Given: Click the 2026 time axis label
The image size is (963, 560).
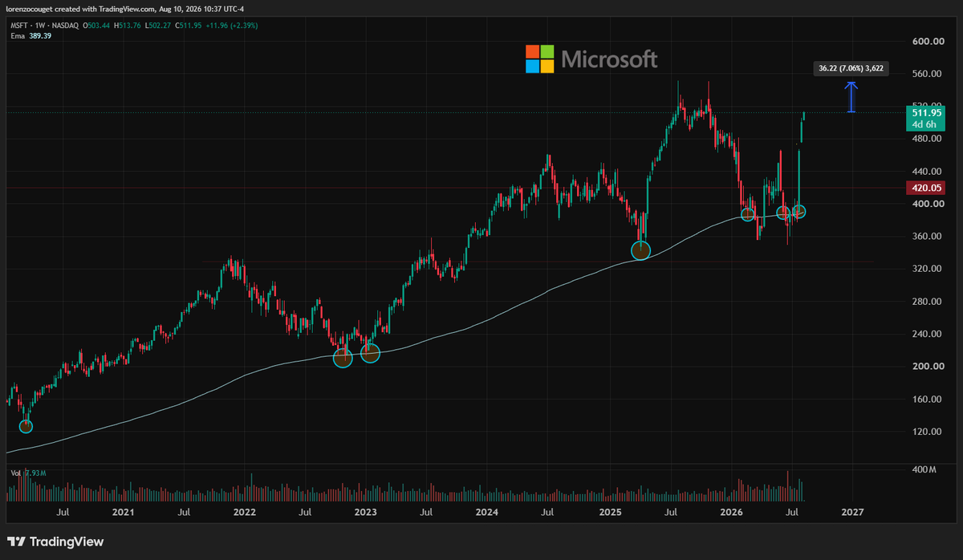Looking at the screenshot, I should [x=730, y=512].
